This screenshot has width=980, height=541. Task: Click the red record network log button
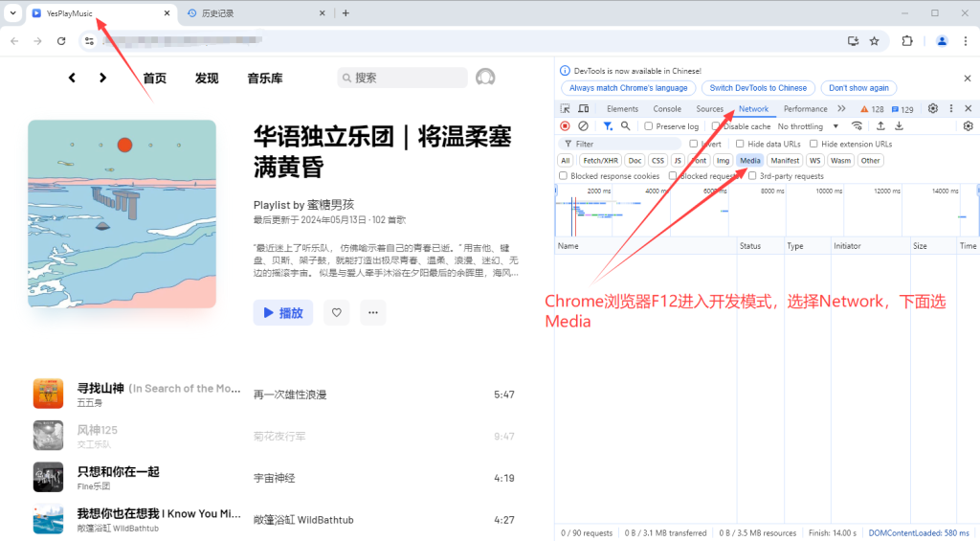(565, 126)
